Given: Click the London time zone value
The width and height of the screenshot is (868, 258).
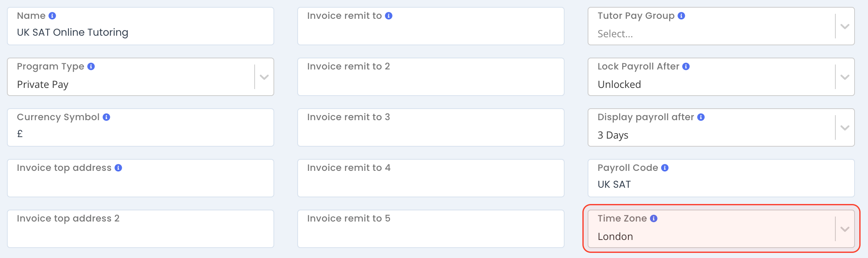Looking at the screenshot, I should point(615,237).
